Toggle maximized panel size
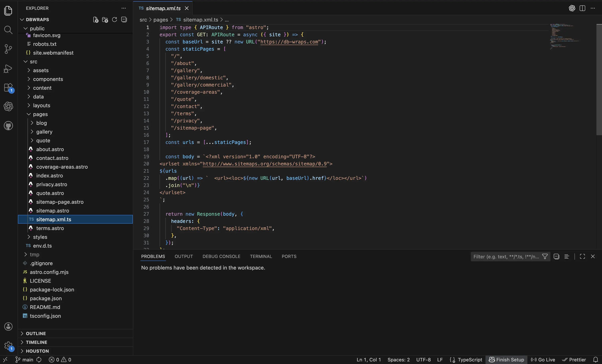Viewport: 602px width, 364px height. pos(582,256)
